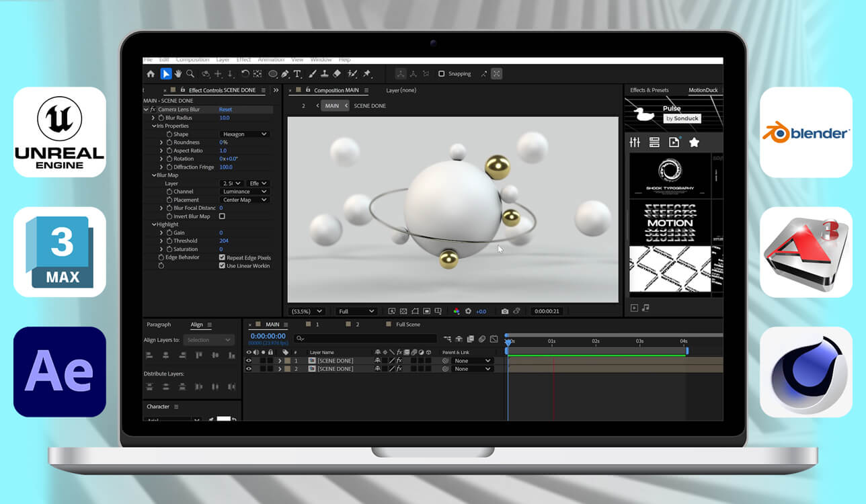Hide layer 1 with its eye icon

point(249,361)
